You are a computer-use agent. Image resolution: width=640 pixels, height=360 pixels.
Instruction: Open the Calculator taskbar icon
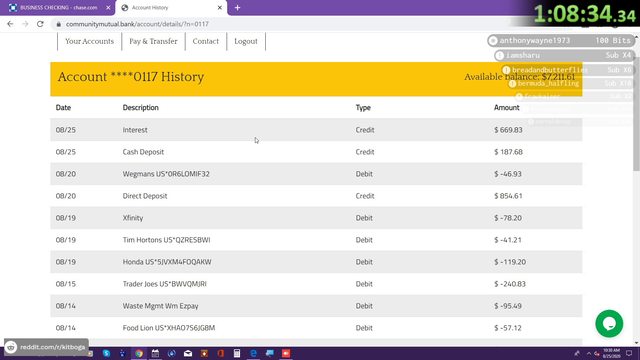point(237,353)
